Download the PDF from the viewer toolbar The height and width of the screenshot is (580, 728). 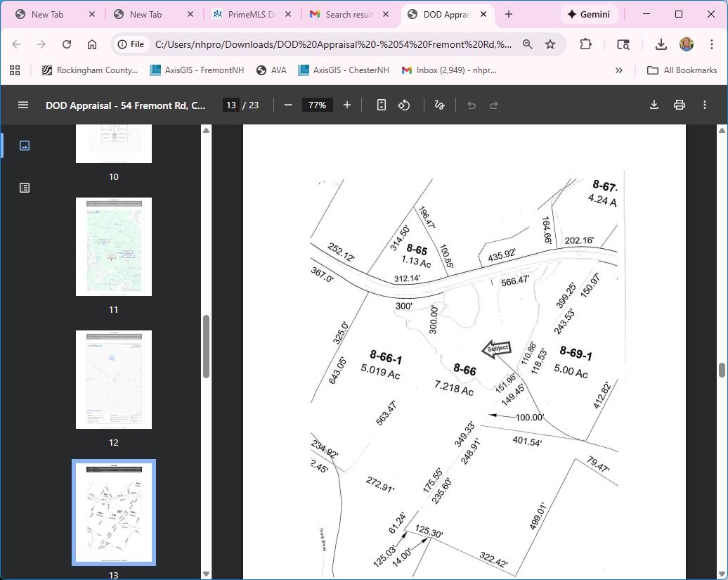point(654,105)
